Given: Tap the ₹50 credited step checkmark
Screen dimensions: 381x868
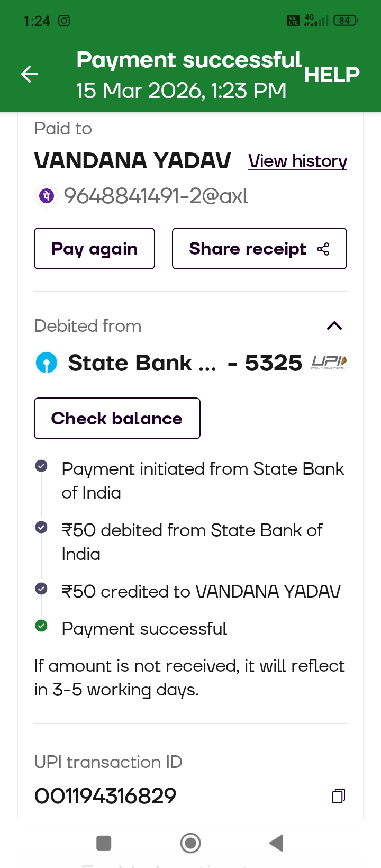Looking at the screenshot, I should pyautogui.click(x=41, y=589).
